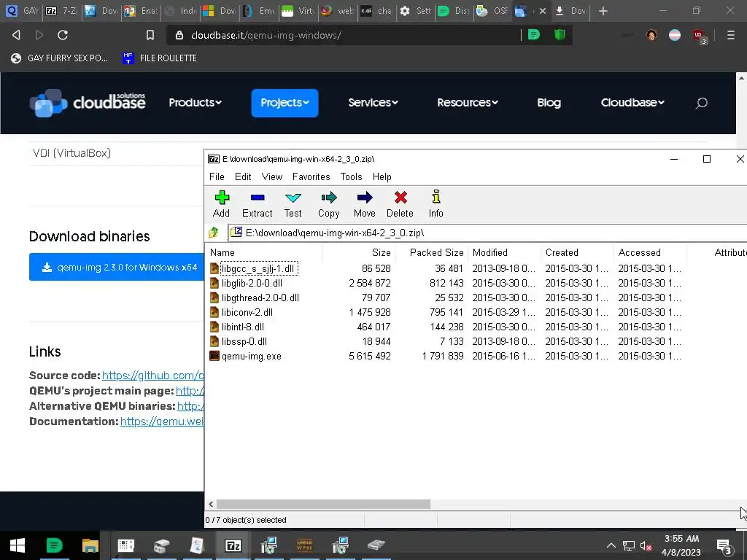This screenshot has width=747, height=560.
Task: Open the Documentation link
Action: [x=162, y=421]
